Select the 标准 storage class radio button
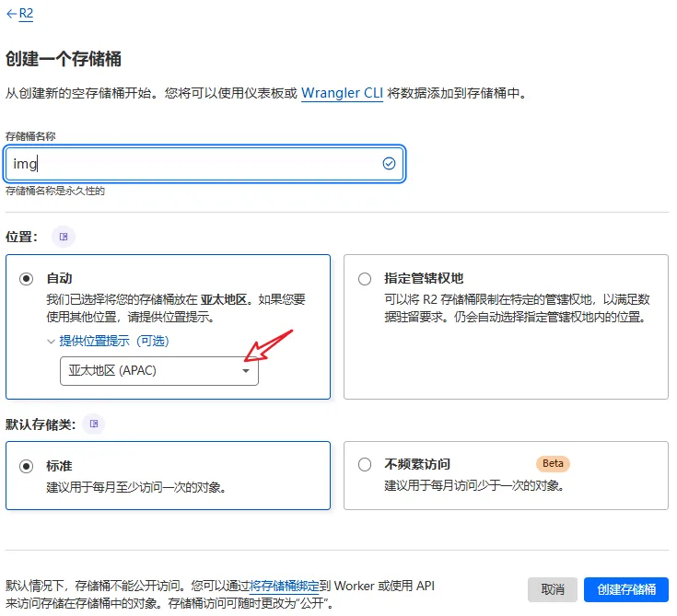The width and height of the screenshot is (677, 616). click(26, 466)
